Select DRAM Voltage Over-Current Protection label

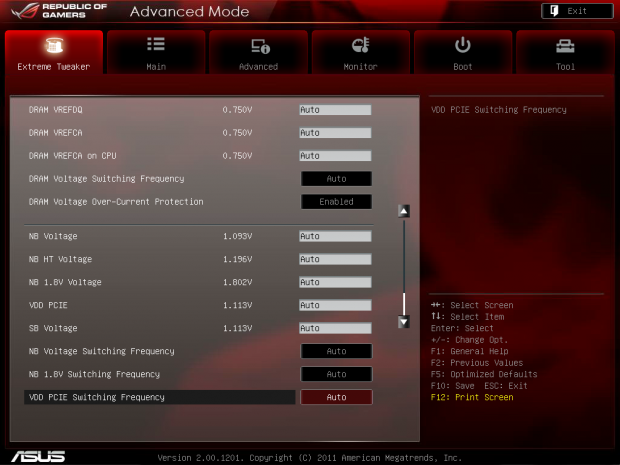click(116, 202)
